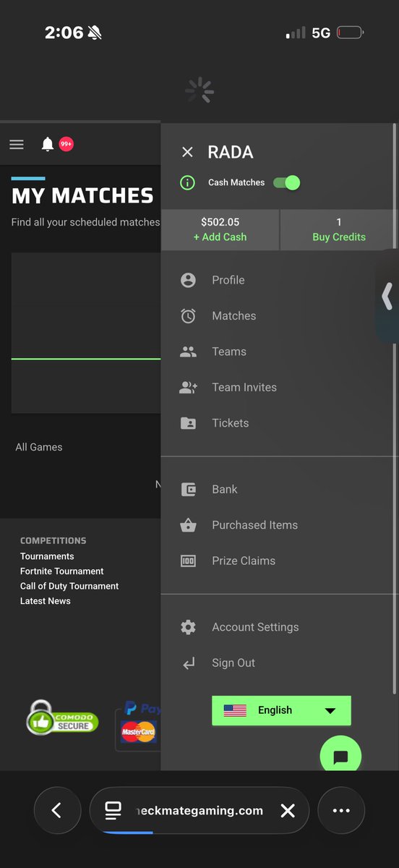Screen dimensions: 399x868
Task: Open the All Games filter
Action: pyautogui.click(x=39, y=447)
